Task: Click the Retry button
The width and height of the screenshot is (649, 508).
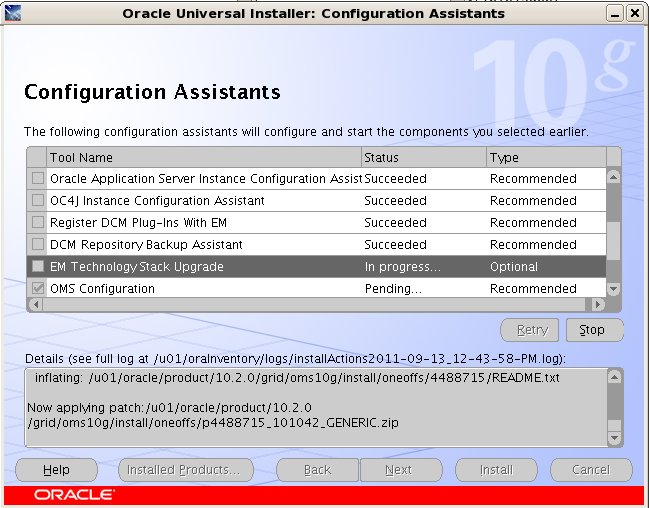Action: click(x=529, y=330)
